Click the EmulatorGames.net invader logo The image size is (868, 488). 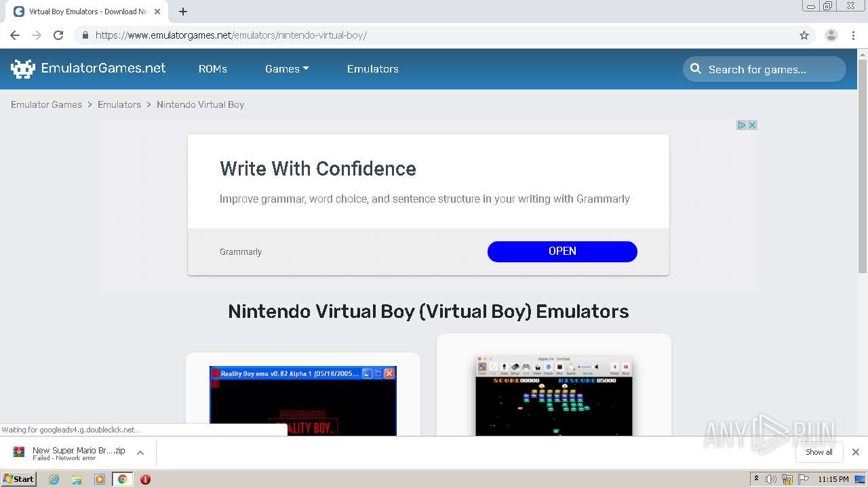tap(23, 68)
